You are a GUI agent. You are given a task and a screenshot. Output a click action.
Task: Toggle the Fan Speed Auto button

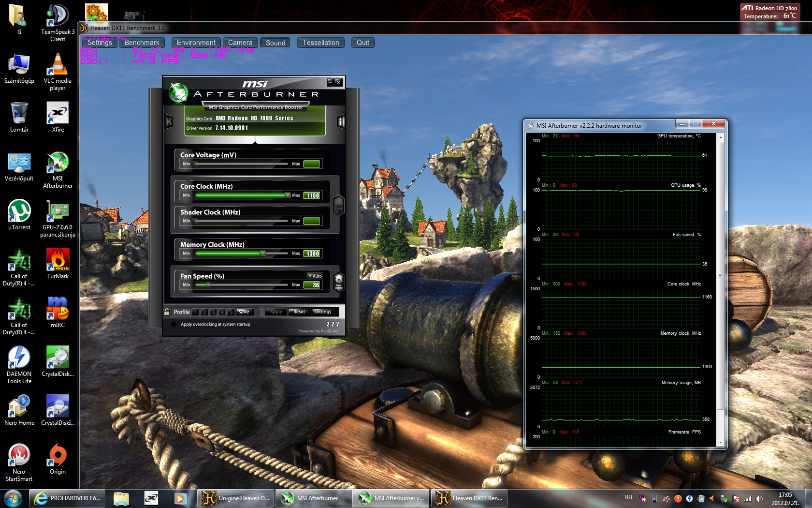pyautogui.click(x=315, y=276)
